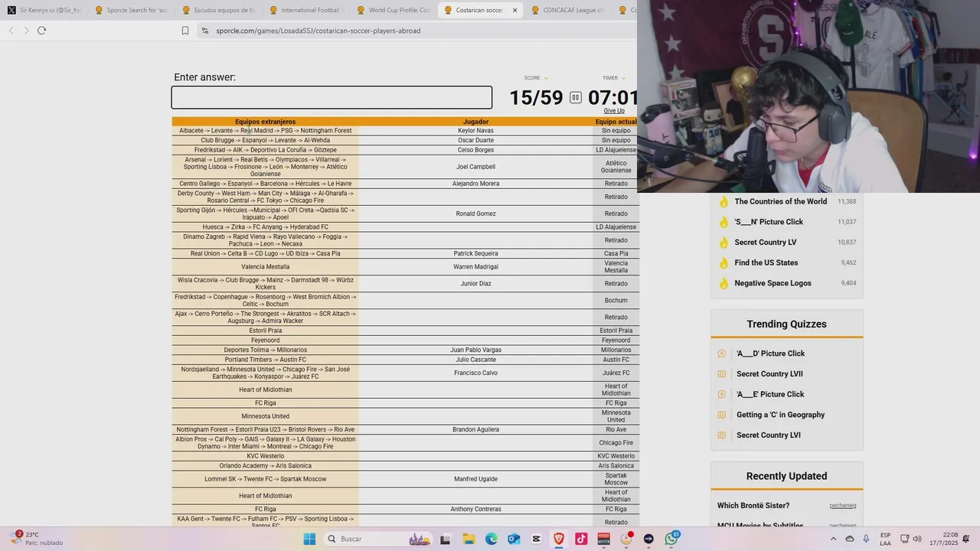The image size is (980, 551).
Task: Open the Find the US States quiz
Action: [x=766, y=263]
